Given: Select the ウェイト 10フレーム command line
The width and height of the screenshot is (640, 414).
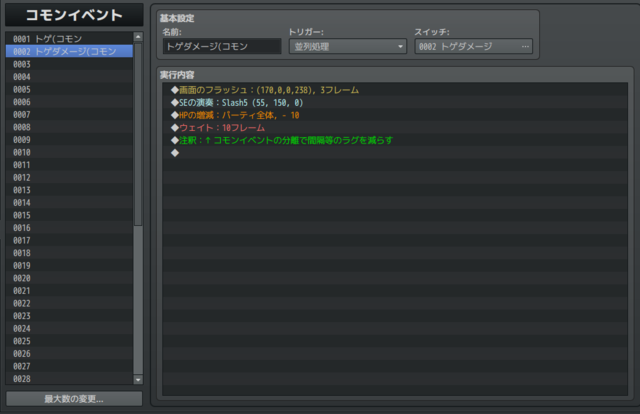Looking at the screenshot, I should tap(395, 128).
